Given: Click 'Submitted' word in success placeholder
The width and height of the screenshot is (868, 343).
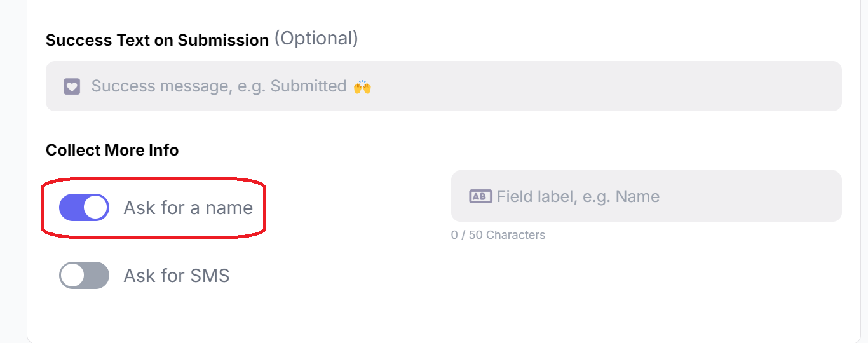Looking at the screenshot, I should 308,86.
